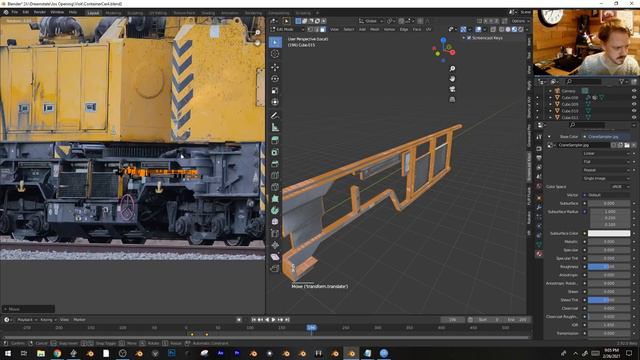Screen dimensions: 640x360
Task: Select the Cursor tool in viewport toolbar
Action: pos(275,54)
